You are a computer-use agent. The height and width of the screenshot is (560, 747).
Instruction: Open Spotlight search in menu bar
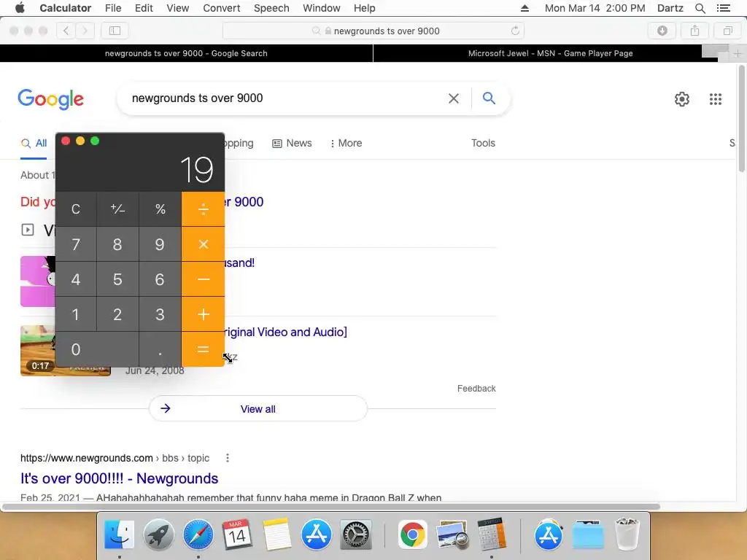pyautogui.click(x=700, y=8)
